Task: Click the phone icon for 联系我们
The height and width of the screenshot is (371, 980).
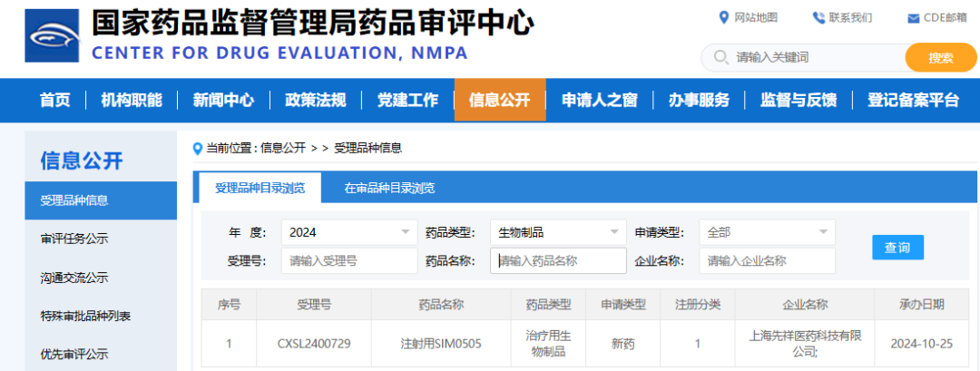Action: coord(818,17)
